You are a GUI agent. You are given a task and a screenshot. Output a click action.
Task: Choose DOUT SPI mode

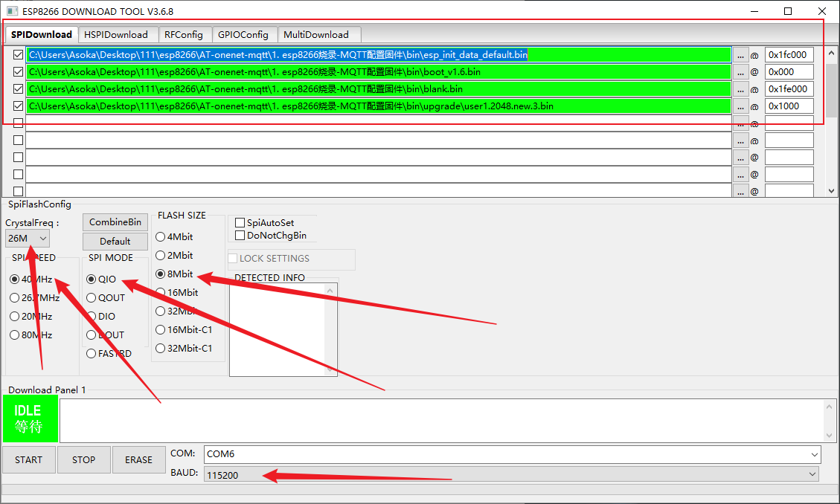coord(106,335)
